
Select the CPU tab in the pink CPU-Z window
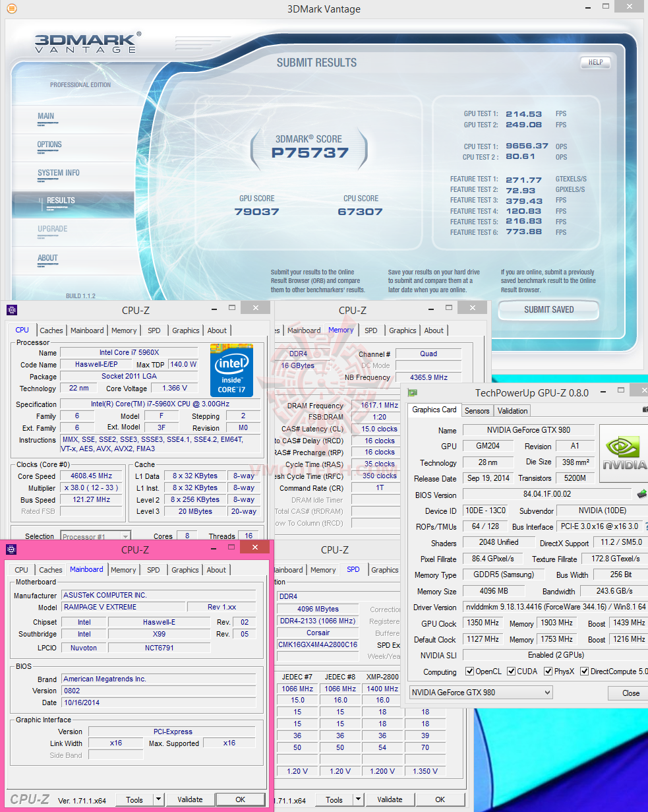(22, 570)
